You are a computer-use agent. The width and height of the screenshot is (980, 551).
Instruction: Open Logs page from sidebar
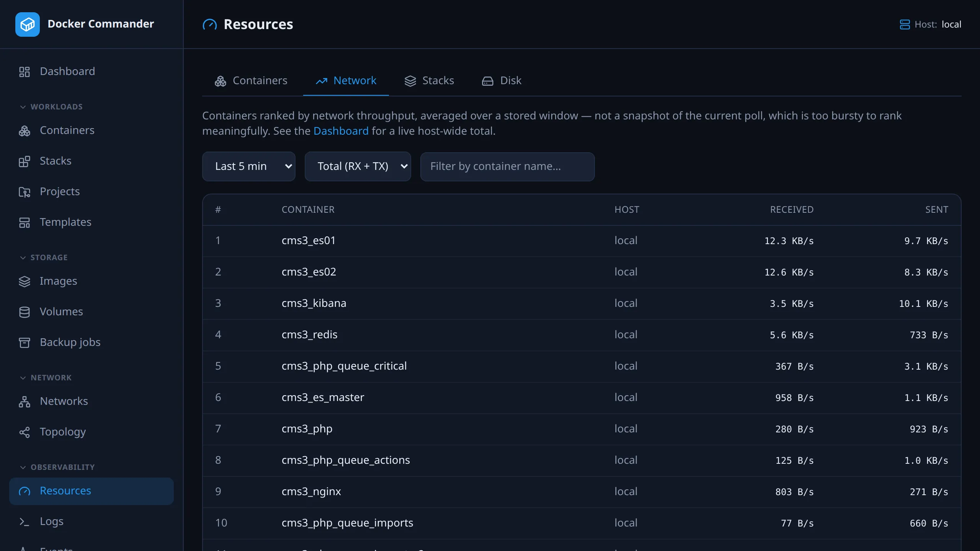coord(91,522)
